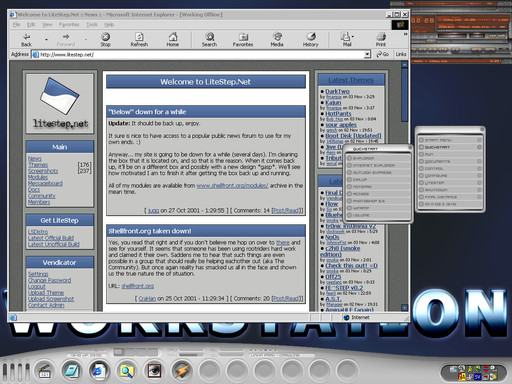Screen dimensions: 512x384
Task: Go back using the Back toolbar button
Action: pos(26,40)
